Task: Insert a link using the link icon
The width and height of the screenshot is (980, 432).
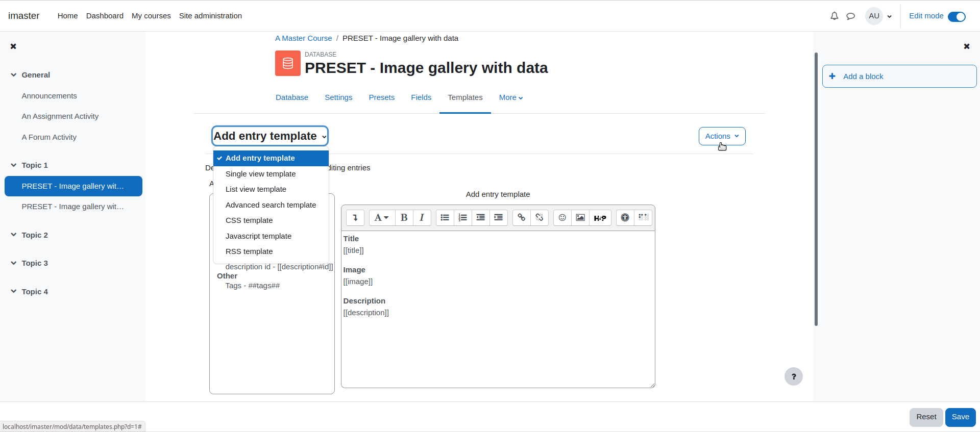Action: point(521,218)
